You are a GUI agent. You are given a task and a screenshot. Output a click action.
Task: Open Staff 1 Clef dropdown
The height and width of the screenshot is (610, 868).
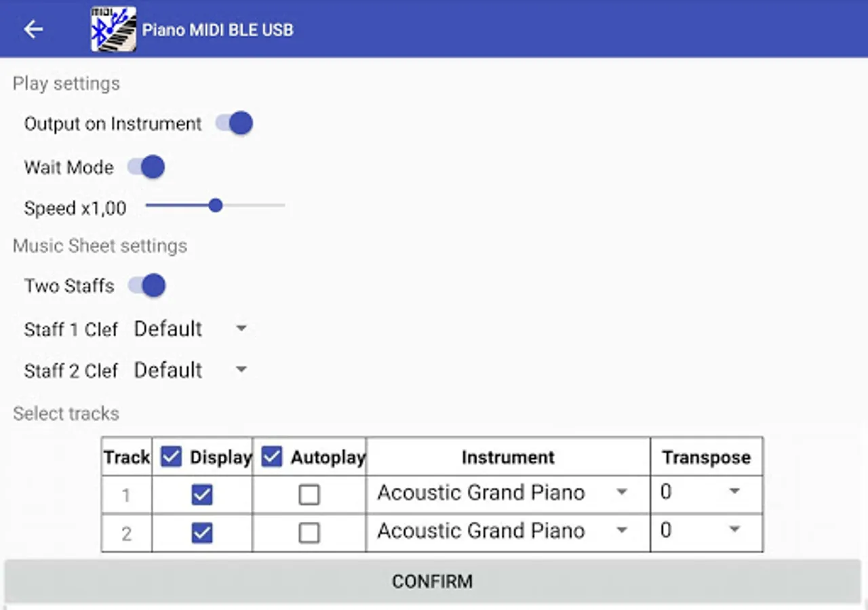click(190, 329)
